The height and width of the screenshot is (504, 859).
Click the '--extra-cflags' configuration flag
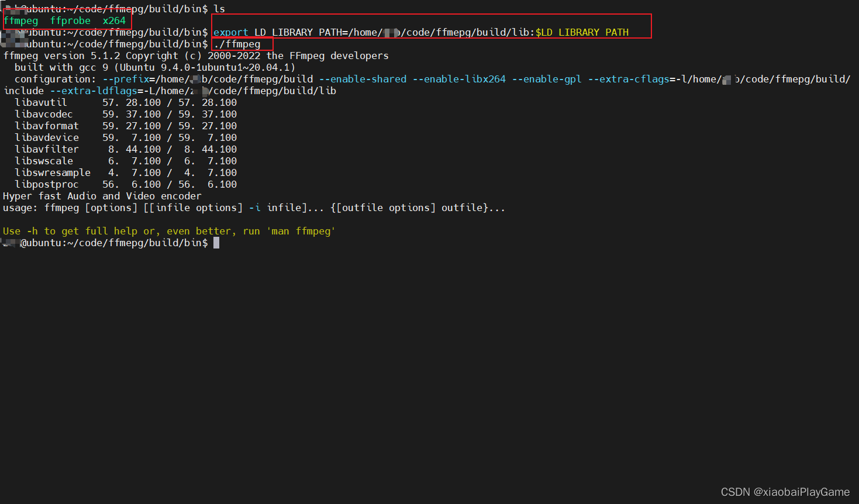coord(629,80)
